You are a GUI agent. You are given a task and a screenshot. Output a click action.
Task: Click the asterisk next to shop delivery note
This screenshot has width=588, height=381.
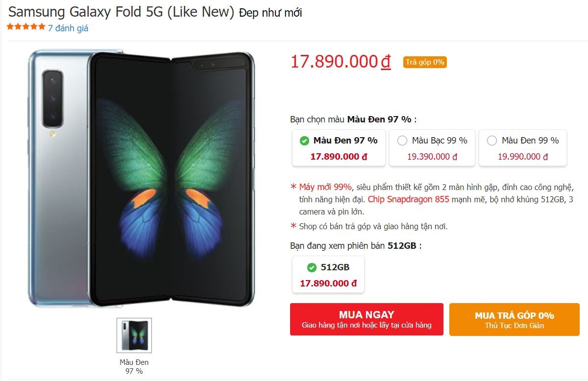(x=293, y=225)
